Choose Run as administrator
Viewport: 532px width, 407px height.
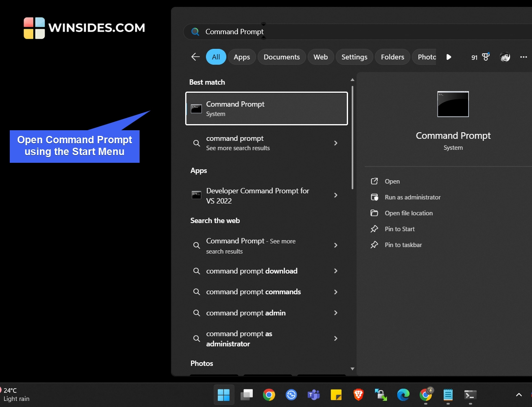[412, 197]
